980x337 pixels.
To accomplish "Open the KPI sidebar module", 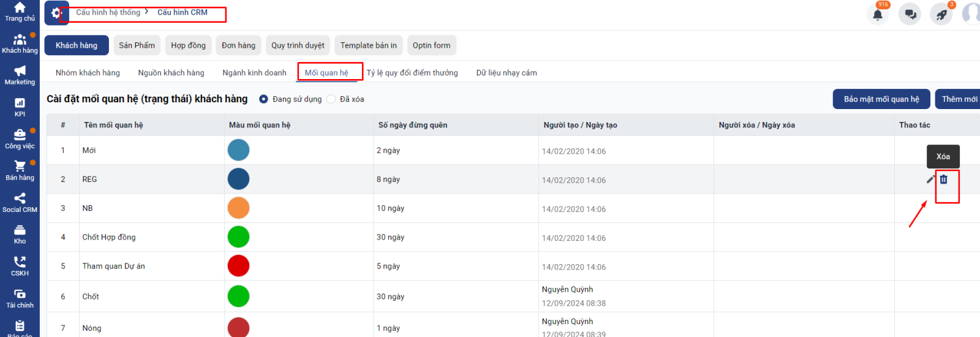I will point(20,107).
